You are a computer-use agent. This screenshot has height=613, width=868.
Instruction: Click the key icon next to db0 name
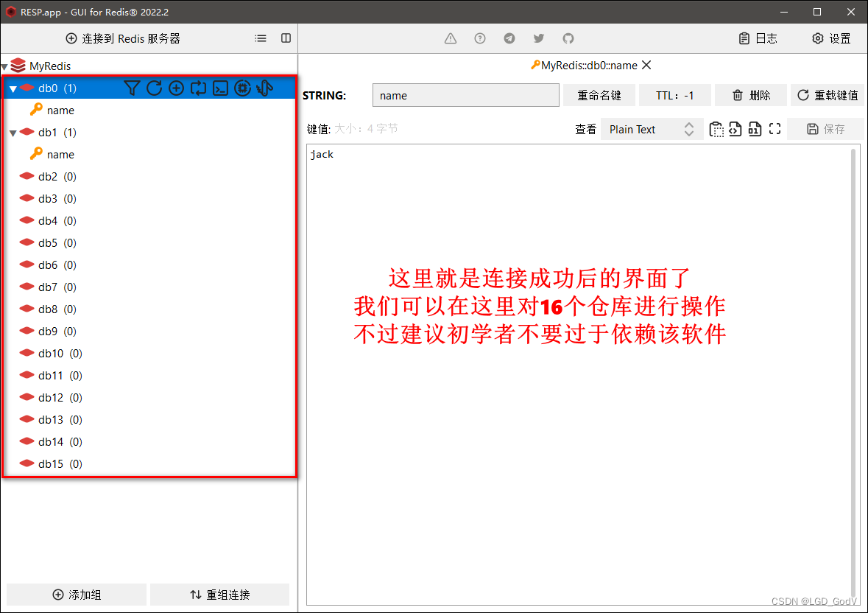[x=36, y=109]
